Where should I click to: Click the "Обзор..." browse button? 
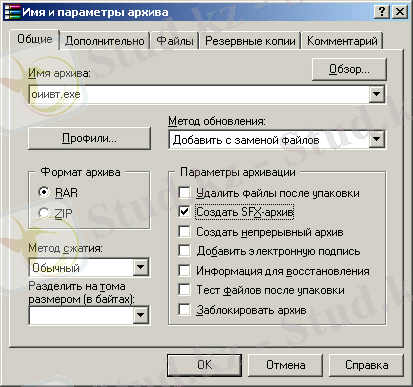coord(349,69)
